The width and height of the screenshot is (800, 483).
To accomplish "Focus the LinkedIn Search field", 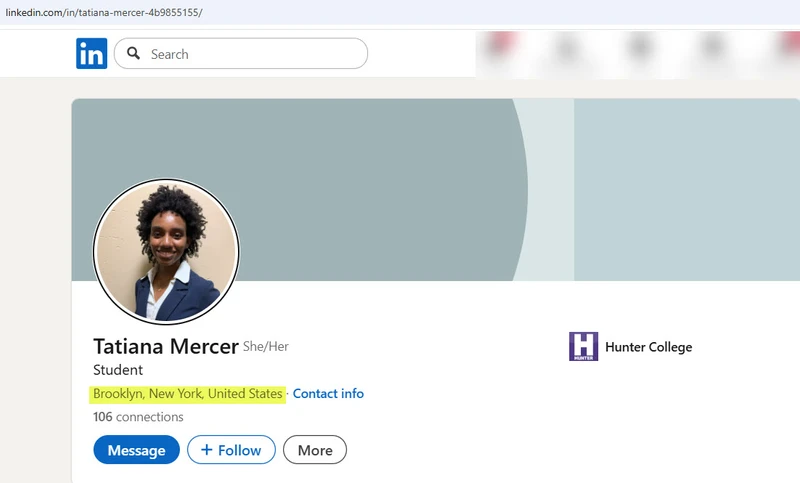I will point(255,54).
